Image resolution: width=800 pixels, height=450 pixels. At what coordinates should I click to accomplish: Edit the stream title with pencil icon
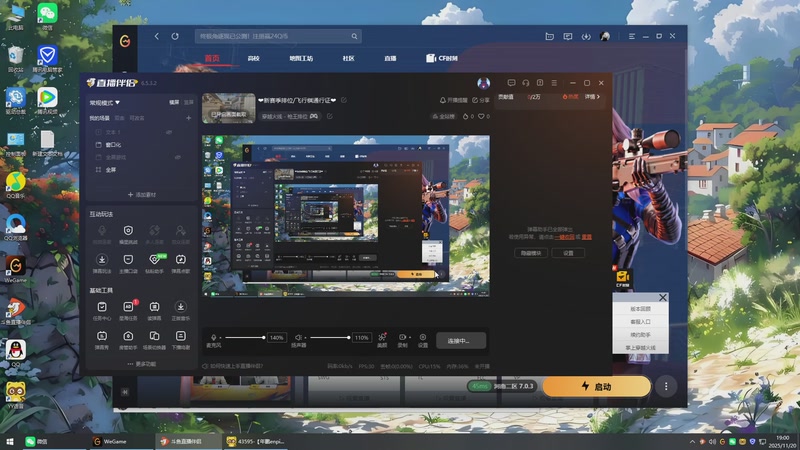point(344,100)
